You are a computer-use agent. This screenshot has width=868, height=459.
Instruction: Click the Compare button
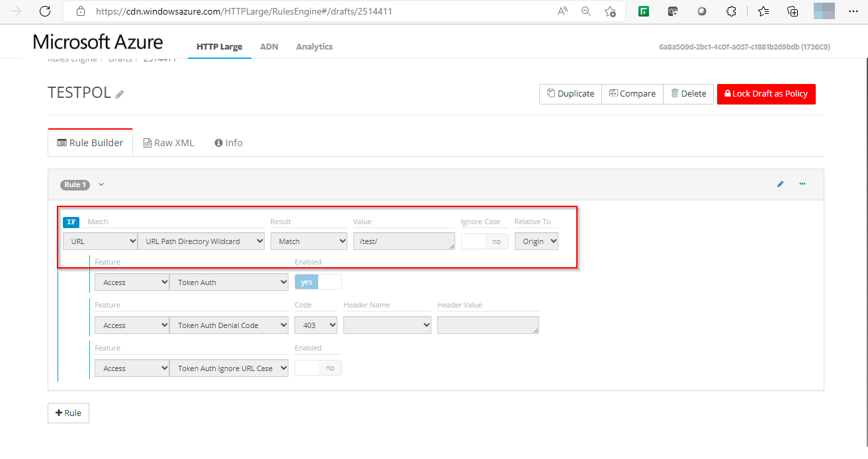[x=632, y=94]
